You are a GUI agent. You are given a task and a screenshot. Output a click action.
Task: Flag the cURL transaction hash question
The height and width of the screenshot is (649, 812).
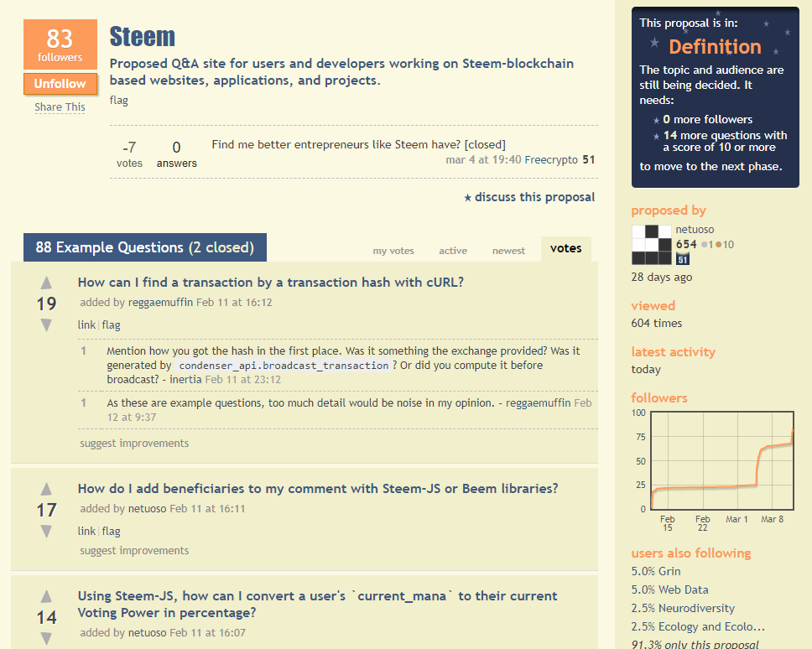pyautogui.click(x=111, y=325)
